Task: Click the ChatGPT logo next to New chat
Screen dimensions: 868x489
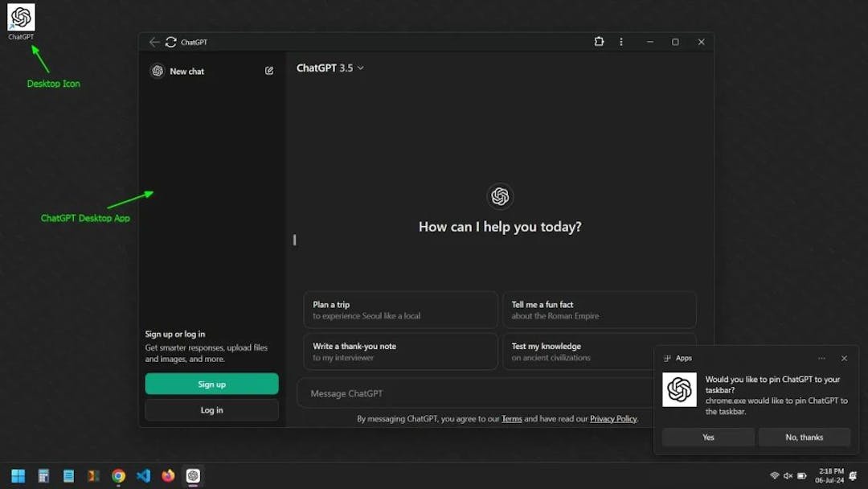Action: (158, 71)
